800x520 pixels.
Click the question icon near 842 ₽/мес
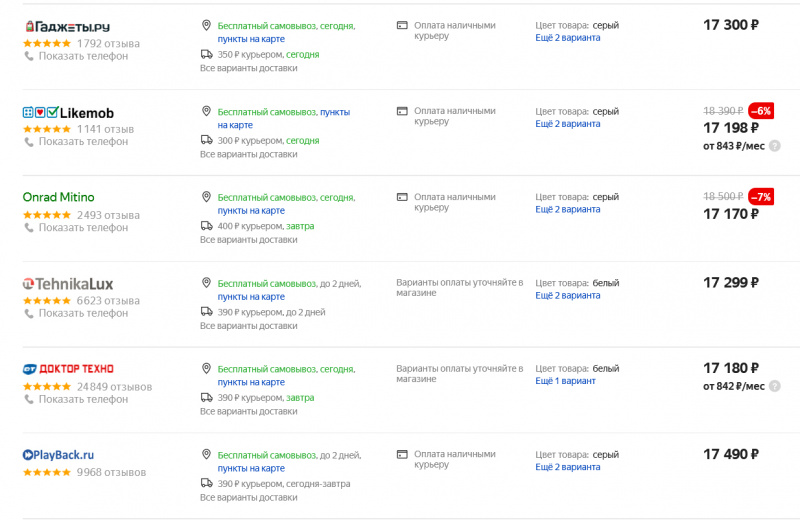coord(774,386)
